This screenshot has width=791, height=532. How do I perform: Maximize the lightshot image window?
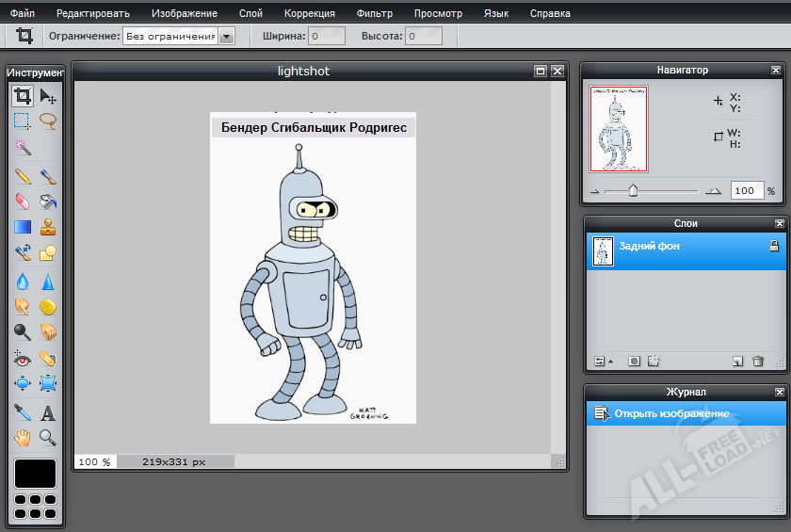click(541, 71)
